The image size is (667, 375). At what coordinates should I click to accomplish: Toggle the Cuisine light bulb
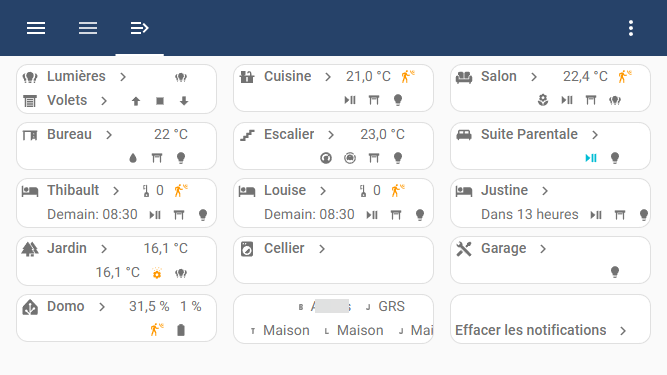[x=398, y=100]
